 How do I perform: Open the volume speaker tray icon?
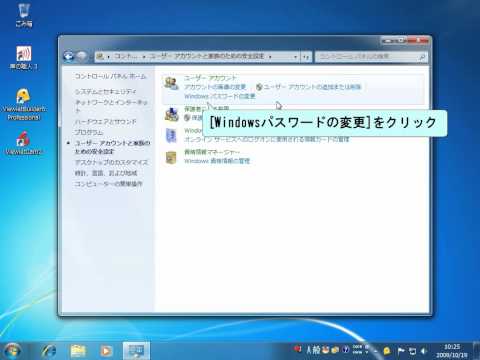424,351
